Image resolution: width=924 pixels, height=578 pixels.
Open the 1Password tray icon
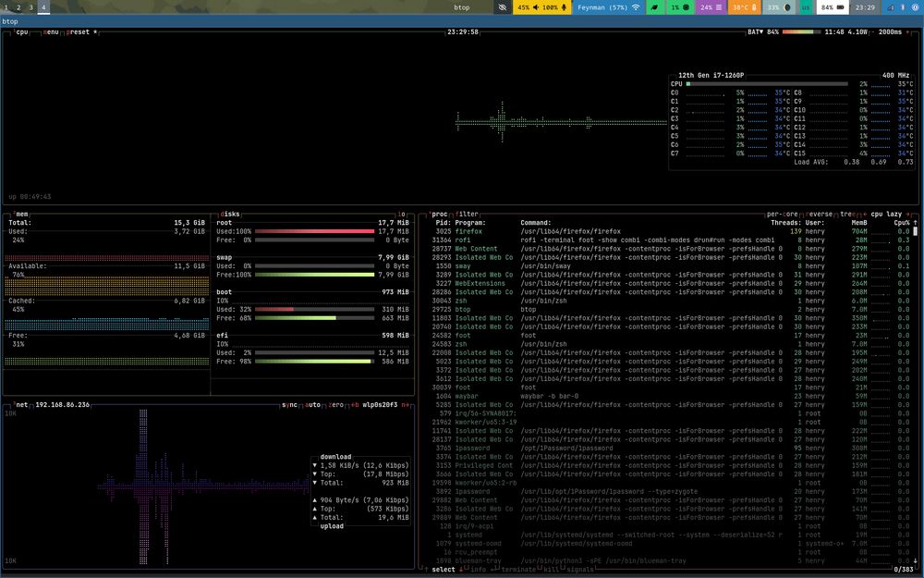coord(915,7)
